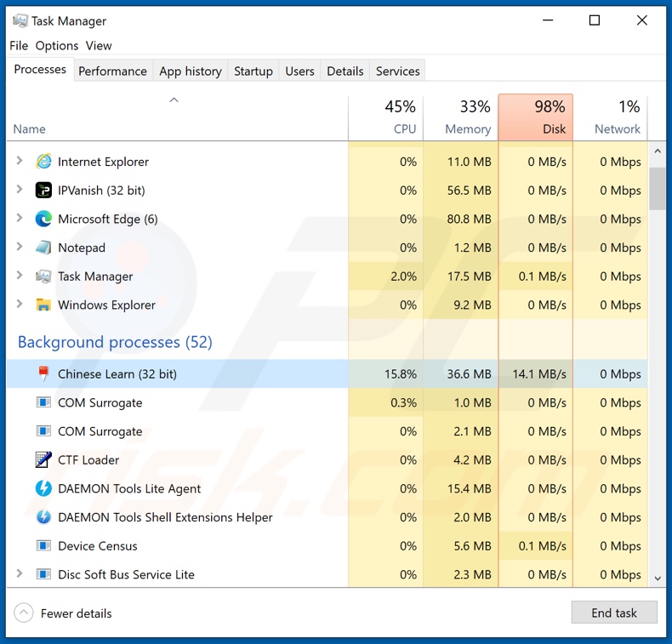Switch to the Performance tab
This screenshot has width=672, height=644.
click(x=113, y=71)
